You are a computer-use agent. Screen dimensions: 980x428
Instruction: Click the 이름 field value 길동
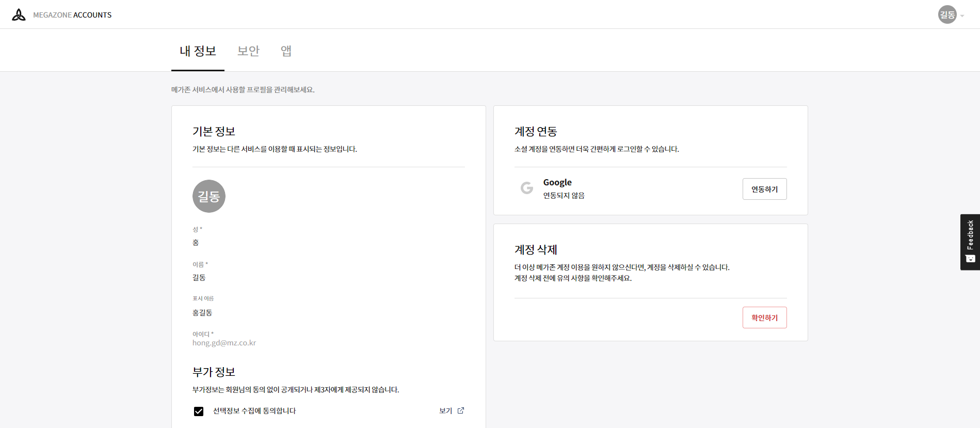click(x=199, y=278)
